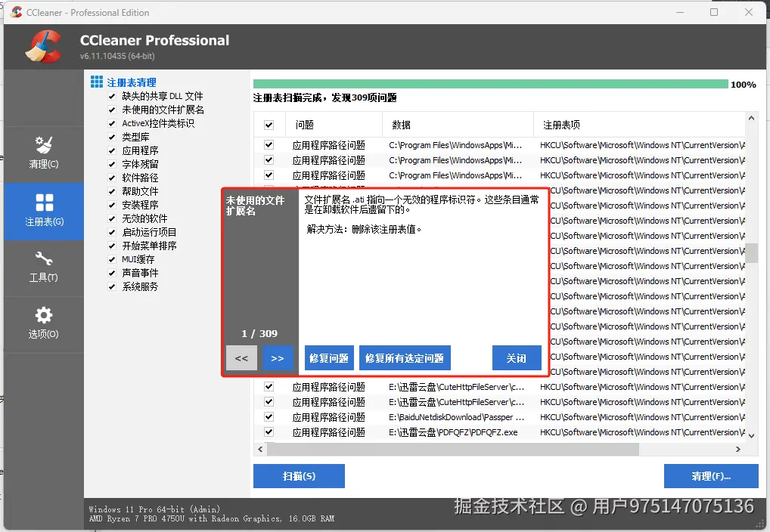Select the PDFQFZ.exe data cell
The image size is (770, 532).
[453, 432]
